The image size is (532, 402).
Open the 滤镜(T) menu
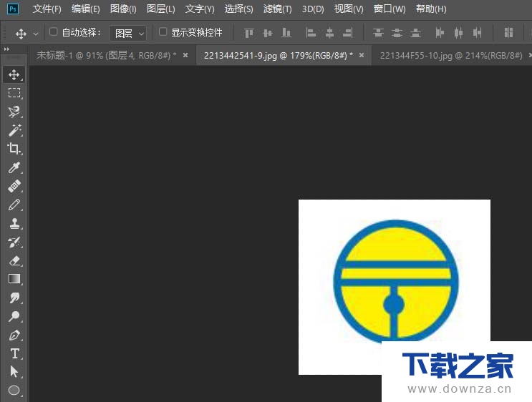click(278, 9)
